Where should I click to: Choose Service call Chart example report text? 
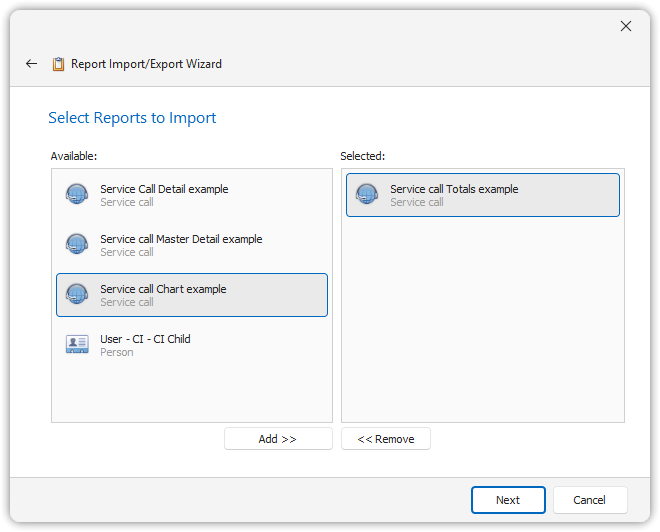pyautogui.click(x=163, y=289)
